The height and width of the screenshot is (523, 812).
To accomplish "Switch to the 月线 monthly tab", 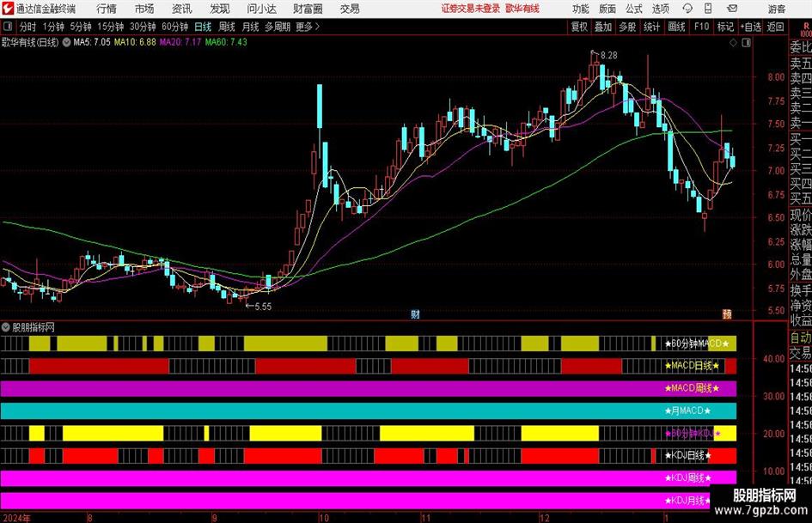I will point(250,27).
